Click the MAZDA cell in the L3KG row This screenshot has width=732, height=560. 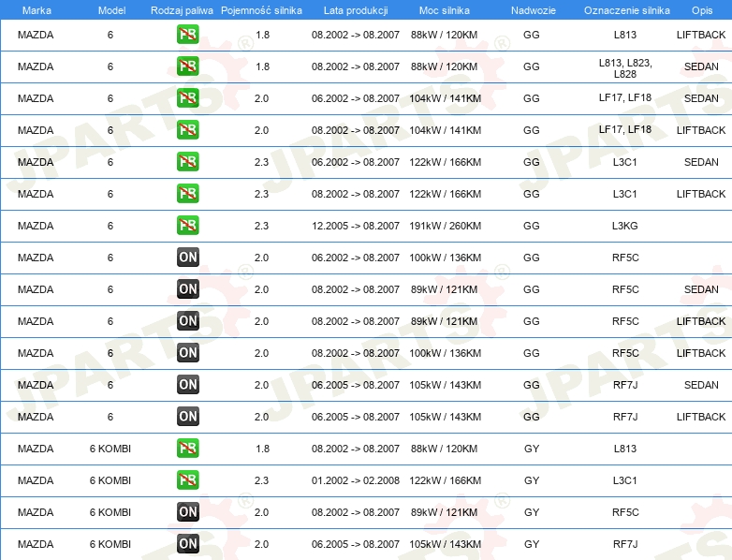point(36,226)
